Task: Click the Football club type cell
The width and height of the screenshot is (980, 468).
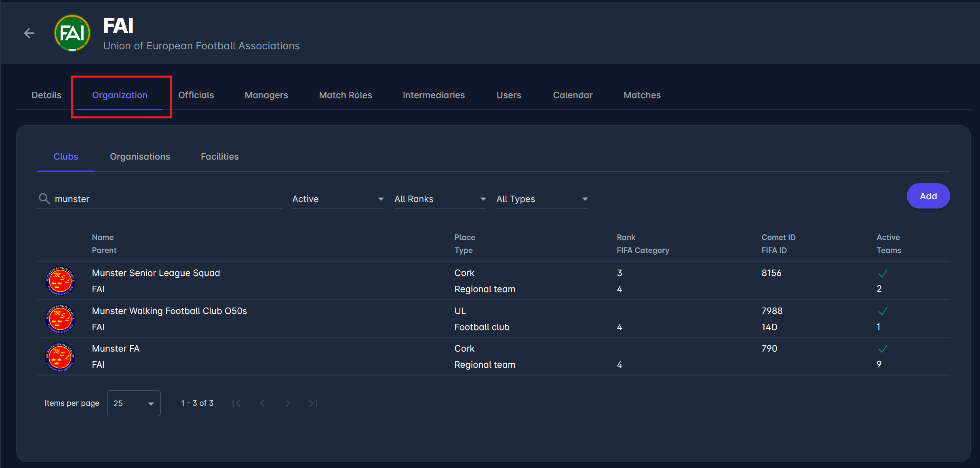Action: [x=482, y=327]
